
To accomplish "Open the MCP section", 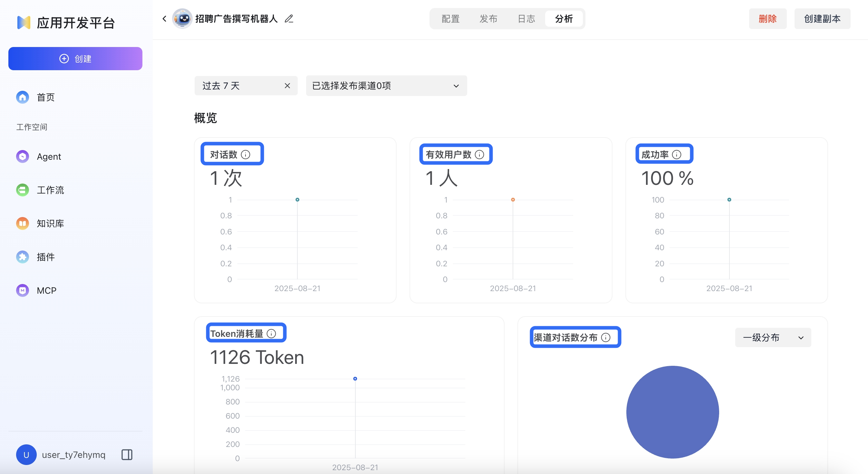I will [x=46, y=290].
